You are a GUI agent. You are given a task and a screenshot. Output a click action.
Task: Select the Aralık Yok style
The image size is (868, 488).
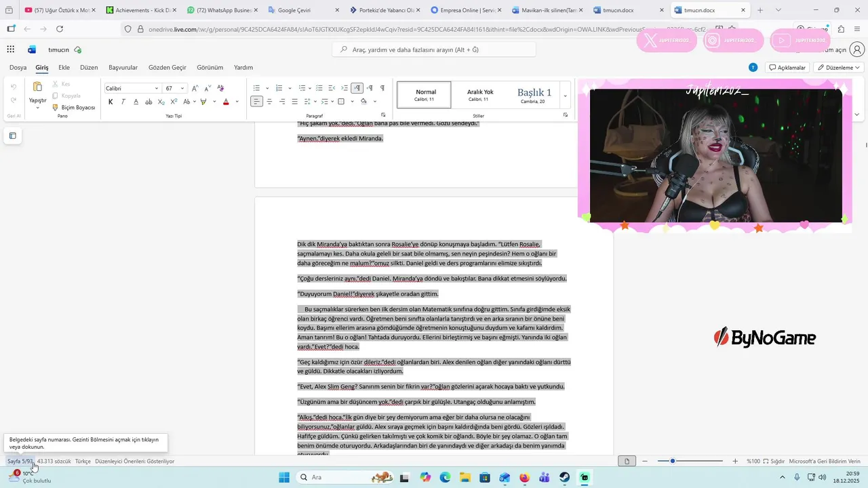(480, 95)
